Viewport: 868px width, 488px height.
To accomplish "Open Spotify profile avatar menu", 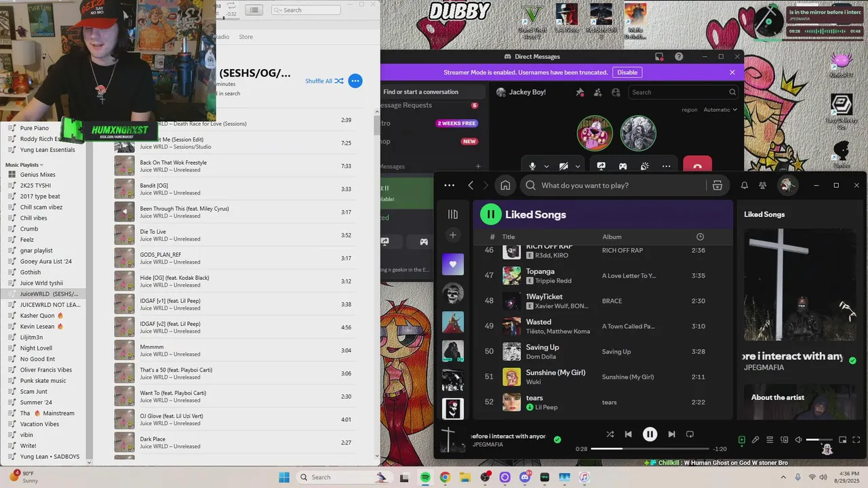I will [x=787, y=185].
